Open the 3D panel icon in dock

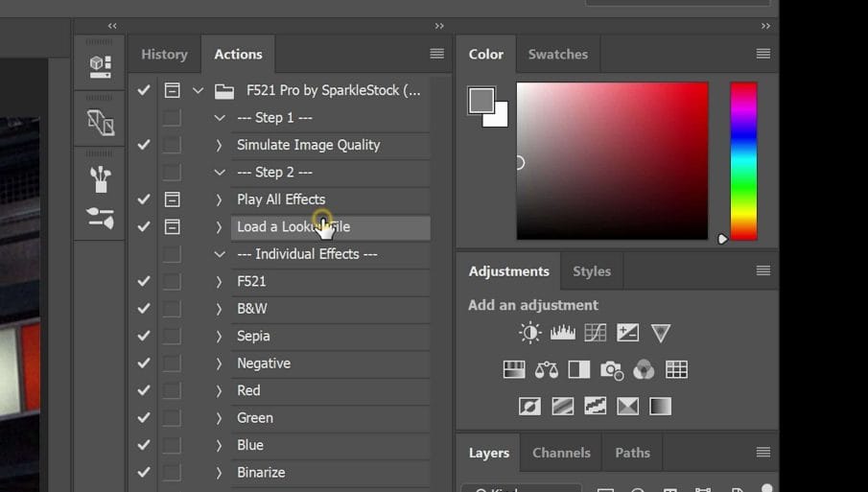100,66
